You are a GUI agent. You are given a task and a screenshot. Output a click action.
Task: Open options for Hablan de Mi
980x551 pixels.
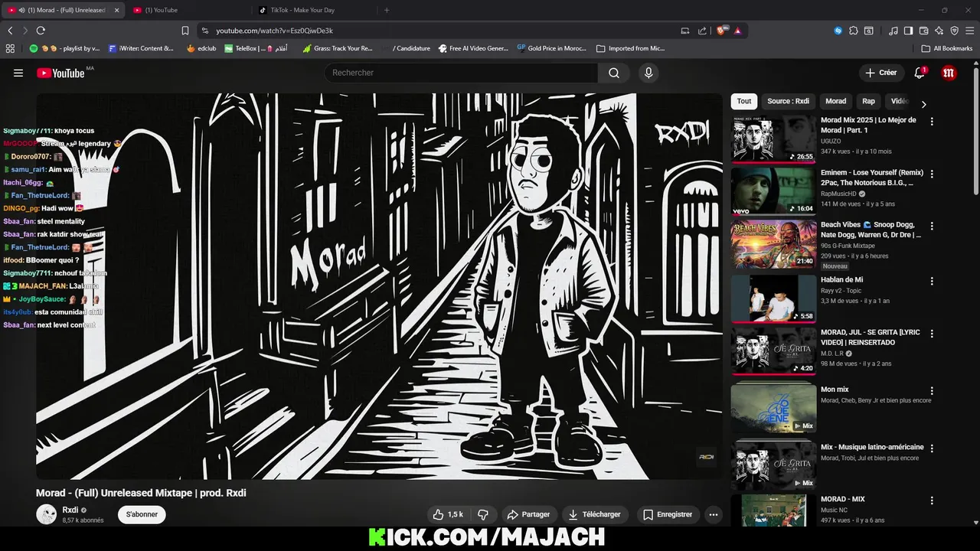click(932, 281)
